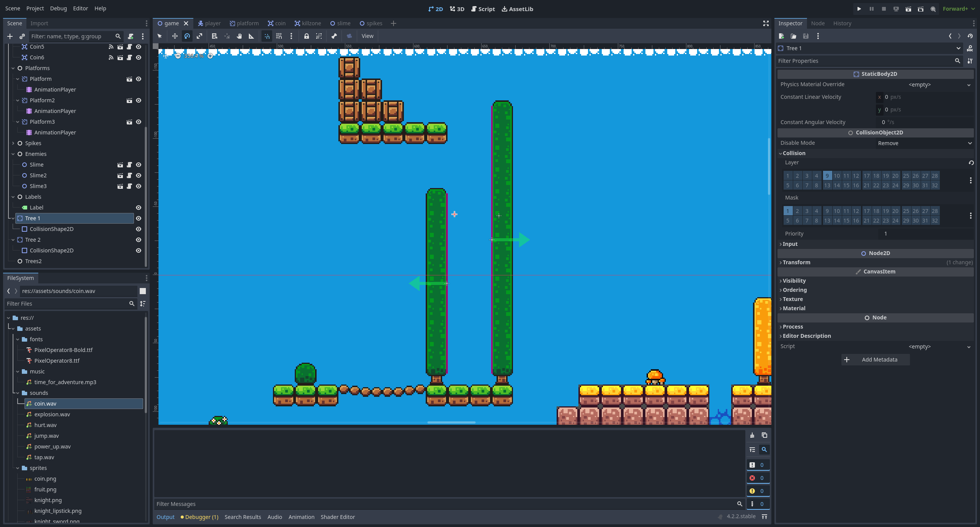Hide the Tree 2 node
Viewport: 980px width, 527px height.
point(138,240)
